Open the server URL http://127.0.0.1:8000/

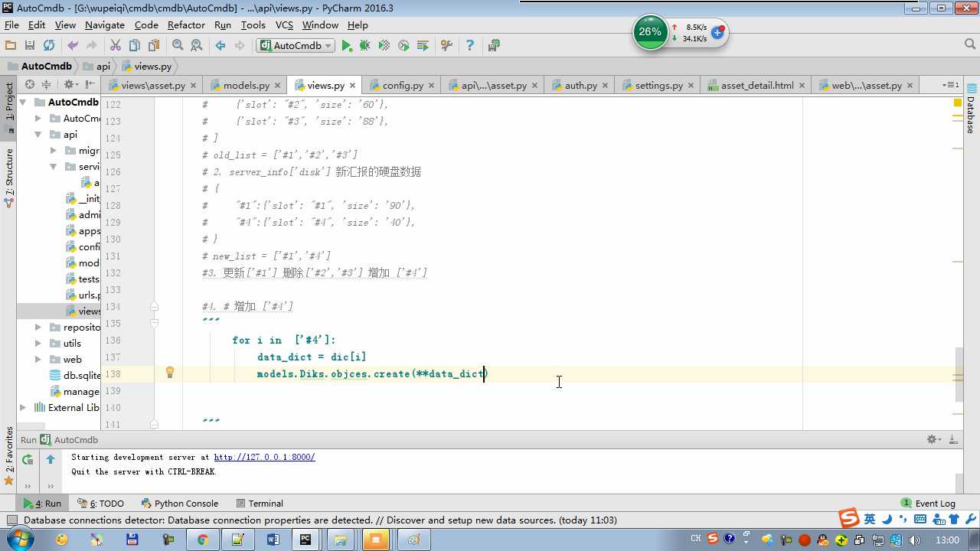(x=264, y=457)
